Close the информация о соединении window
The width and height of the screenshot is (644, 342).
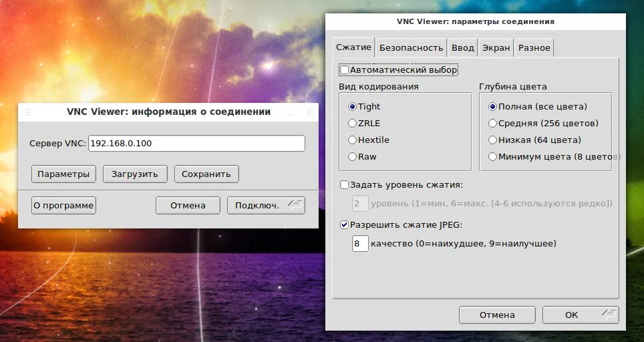tap(310, 112)
